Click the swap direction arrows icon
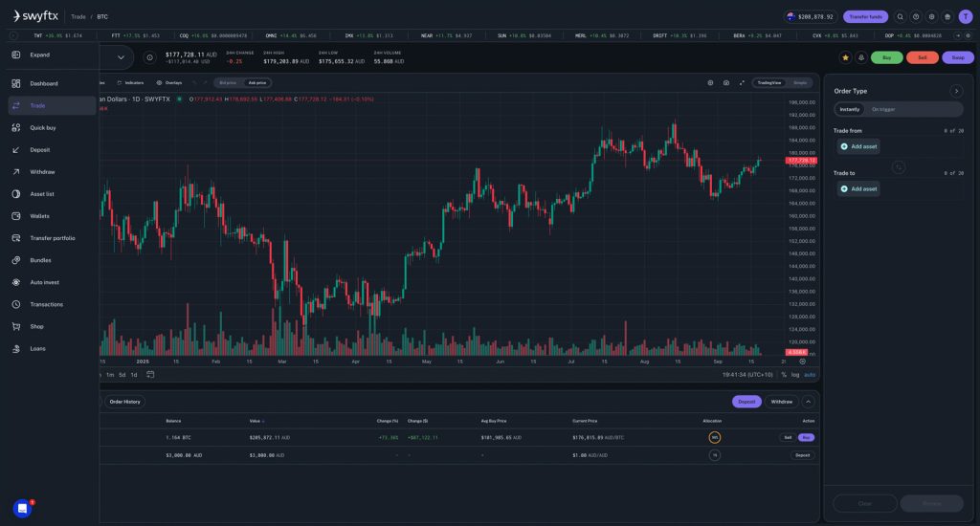The width and height of the screenshot is (980, 526). (x=898, y=167)
